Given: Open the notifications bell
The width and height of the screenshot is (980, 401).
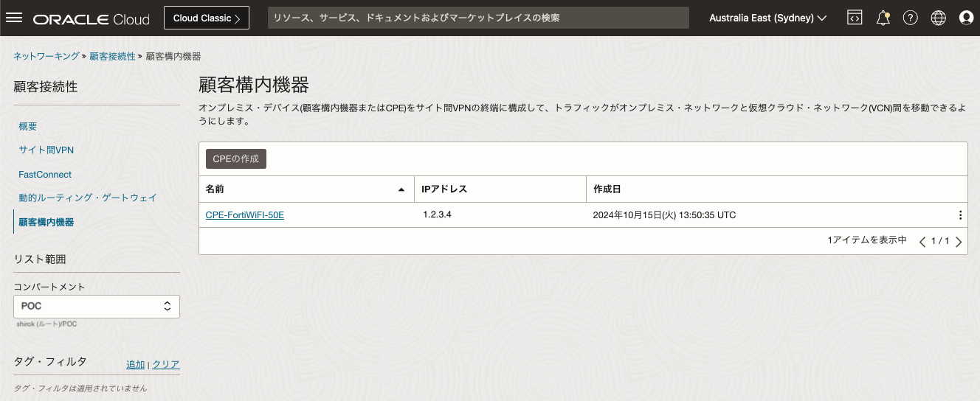Looking at the screenshot, I should pos(883,18).
